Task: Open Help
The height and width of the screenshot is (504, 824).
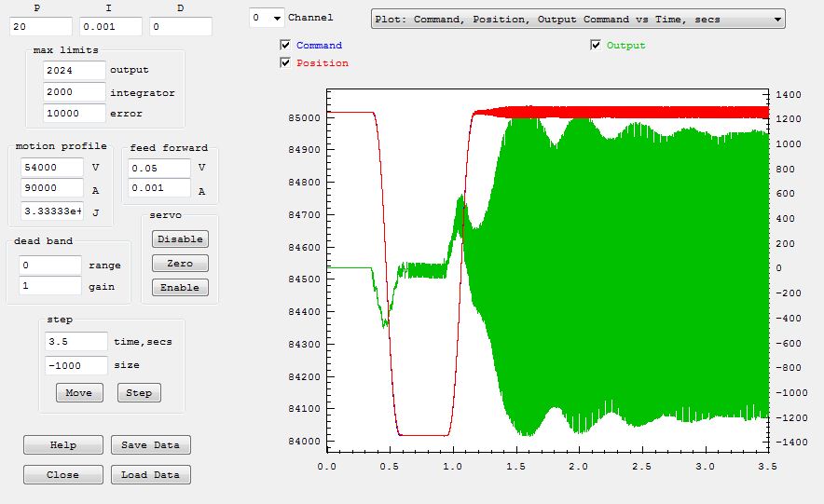Action: click(63, 445)
